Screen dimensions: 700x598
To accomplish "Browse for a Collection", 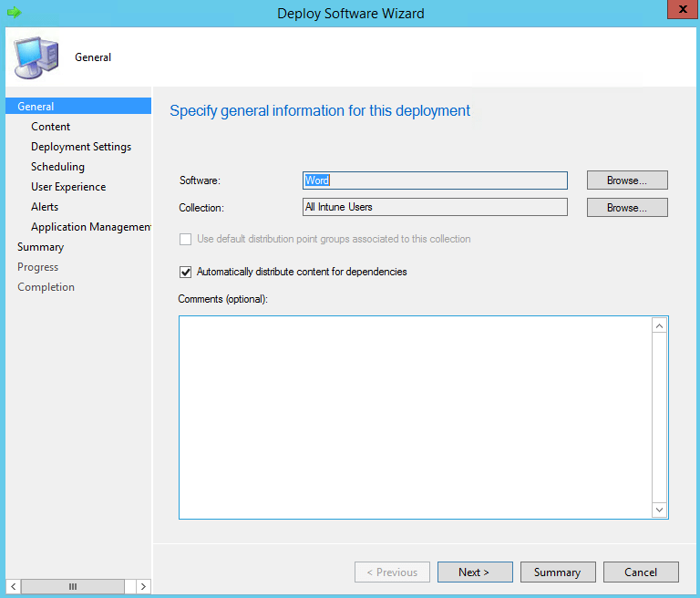I will pos(627,208).
